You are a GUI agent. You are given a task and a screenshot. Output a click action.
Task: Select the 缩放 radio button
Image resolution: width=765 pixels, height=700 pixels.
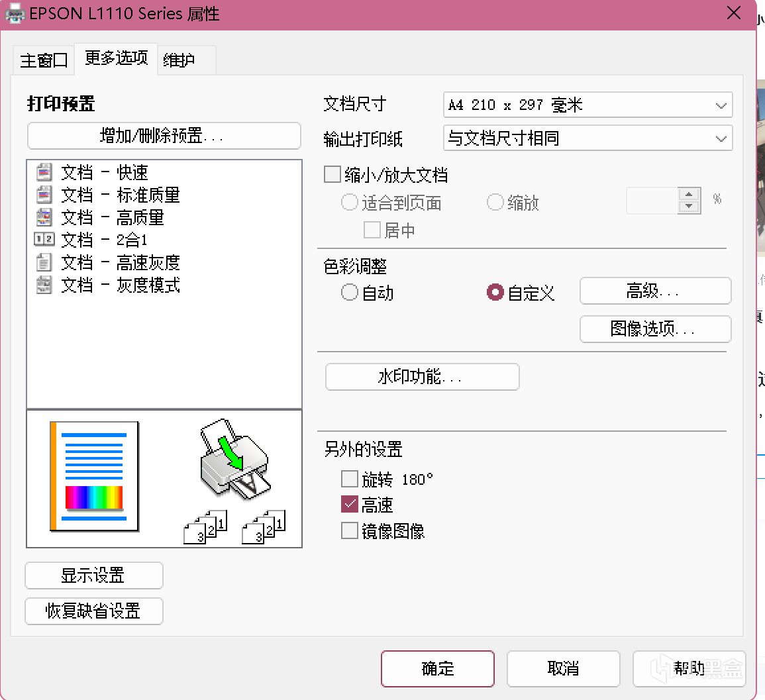(x=495, y=202)
